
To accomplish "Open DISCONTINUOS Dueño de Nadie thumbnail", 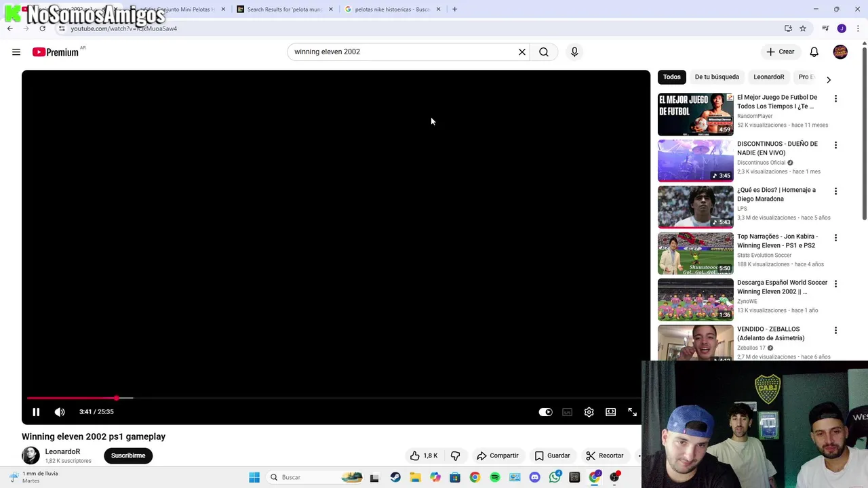I will [695, 161].
